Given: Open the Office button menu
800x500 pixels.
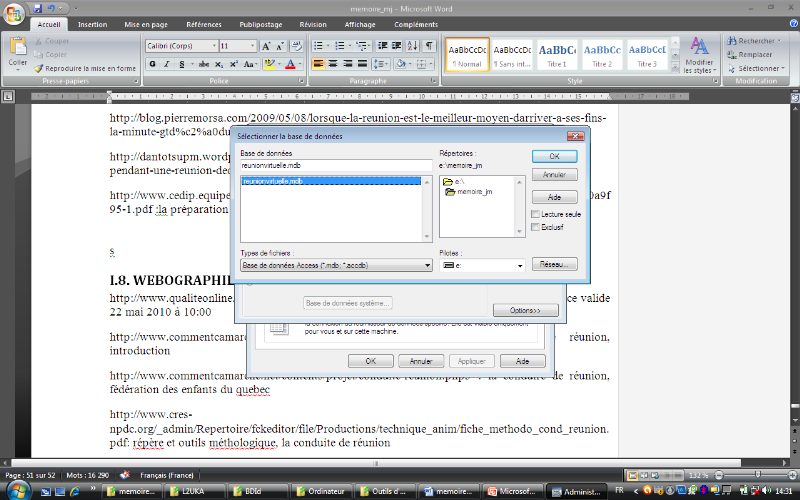Looking at the screenshot, I should click(14, 14).
